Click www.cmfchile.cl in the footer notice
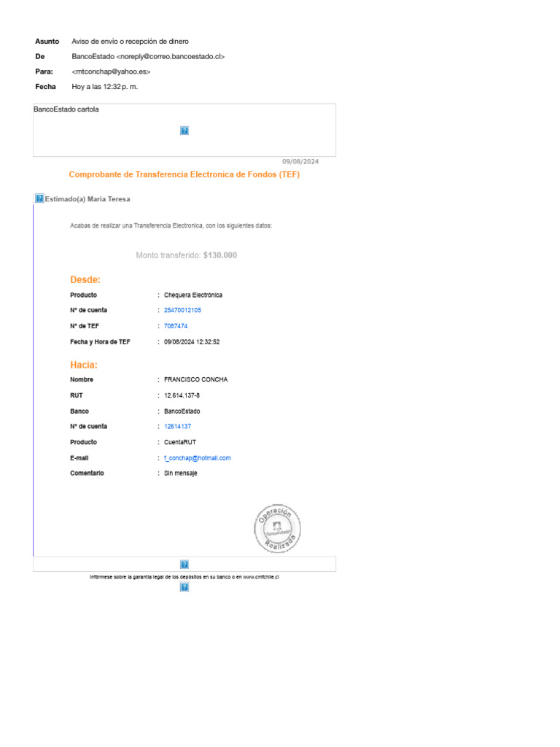Viewport: 560px width, 747px height. [261, 577]
